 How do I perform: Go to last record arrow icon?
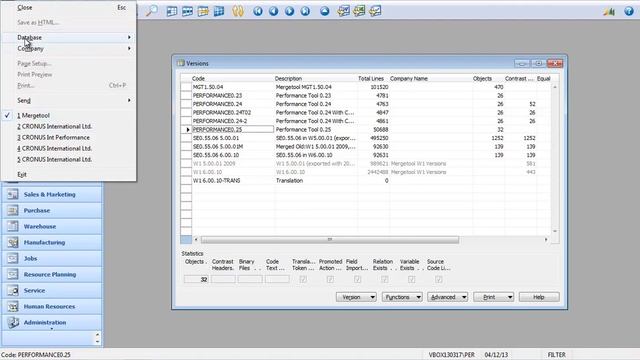(305, 11)
